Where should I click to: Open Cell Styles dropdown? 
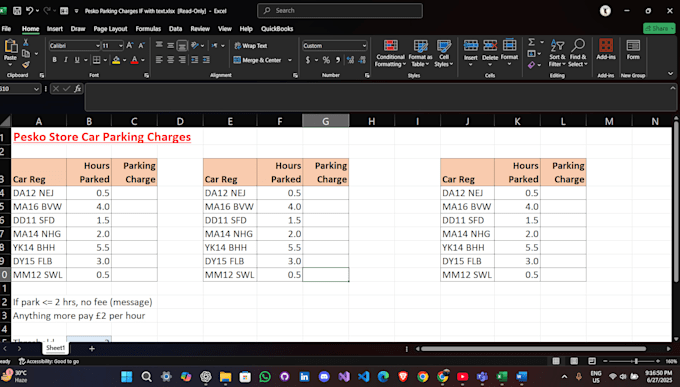(444, 53)
